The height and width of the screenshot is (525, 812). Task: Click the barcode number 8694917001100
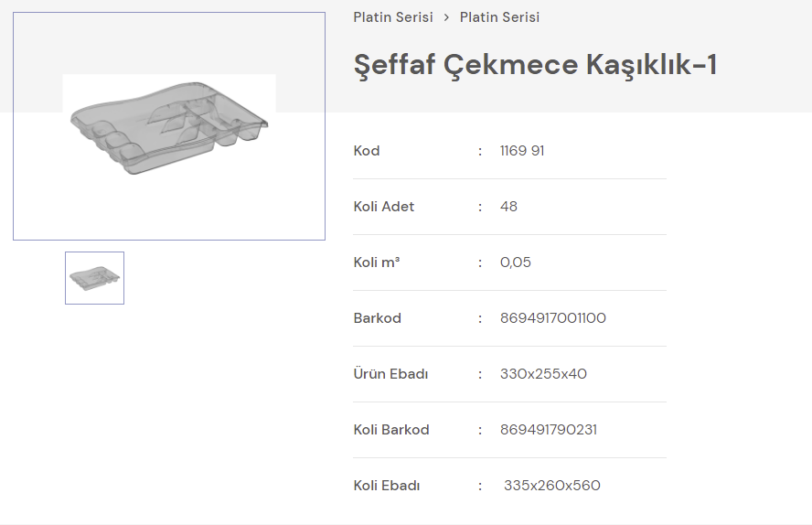(553, 318)
